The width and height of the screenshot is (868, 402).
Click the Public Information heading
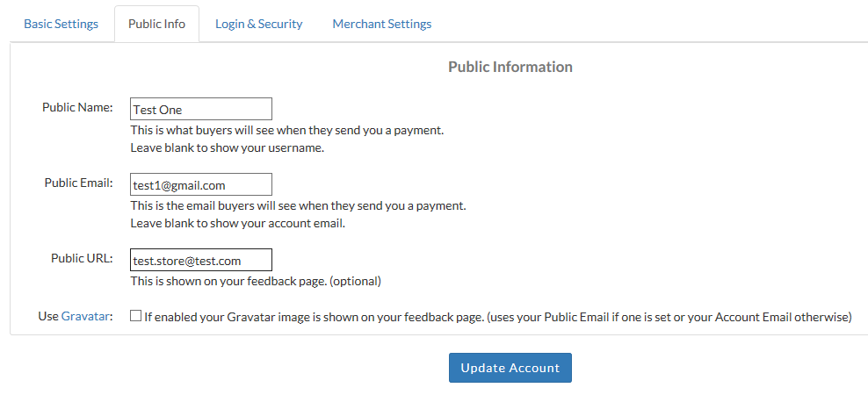pos(510,67)
